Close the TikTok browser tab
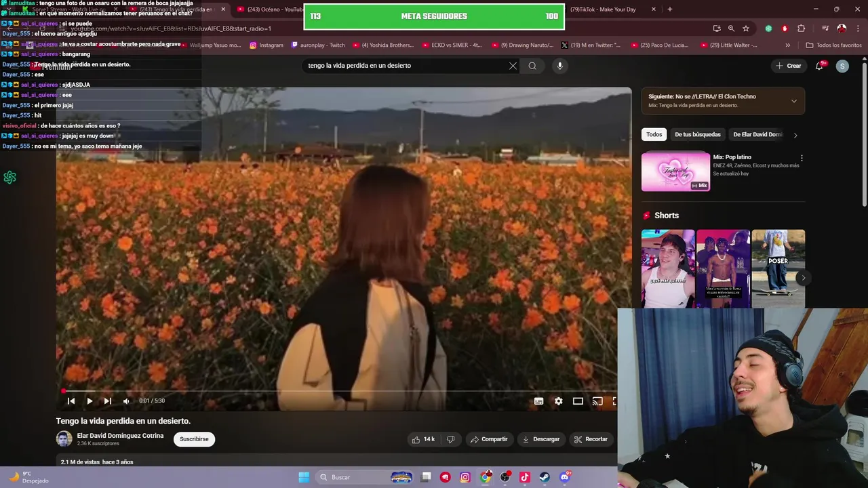Screen dimensions: 868x488 (x=654, y=9)
